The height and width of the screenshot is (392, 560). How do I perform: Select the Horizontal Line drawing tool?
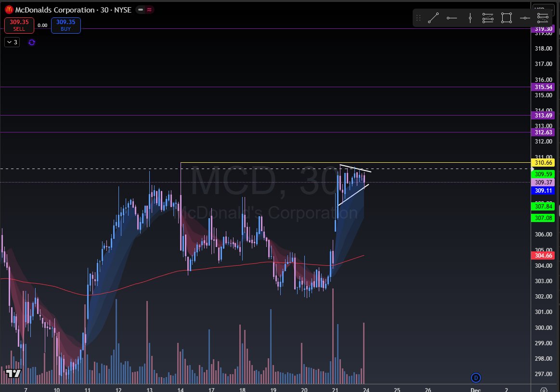click(x=525, y=18)
